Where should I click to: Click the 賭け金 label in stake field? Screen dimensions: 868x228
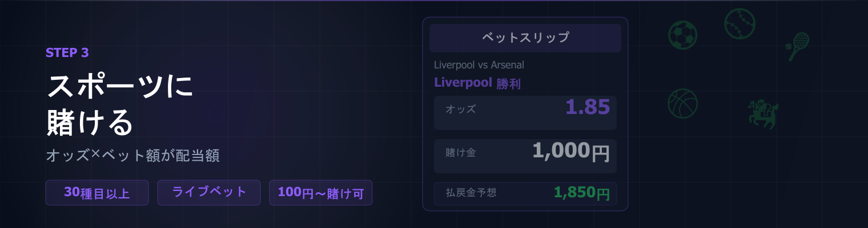[460, 152]
